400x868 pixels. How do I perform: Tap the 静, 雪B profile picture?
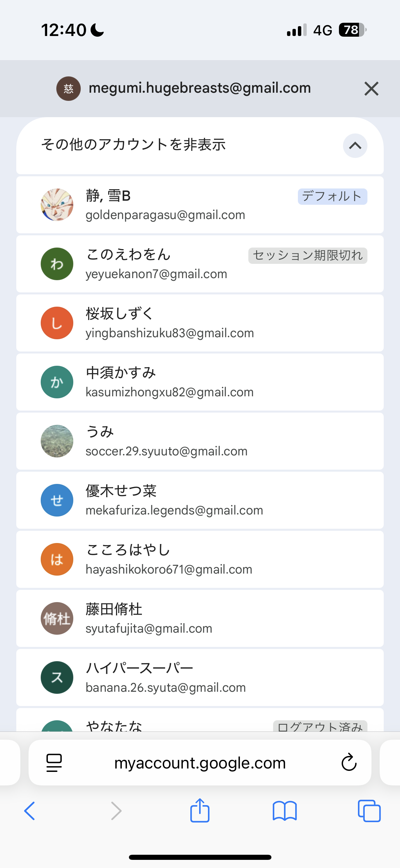(x=57, y=205)
